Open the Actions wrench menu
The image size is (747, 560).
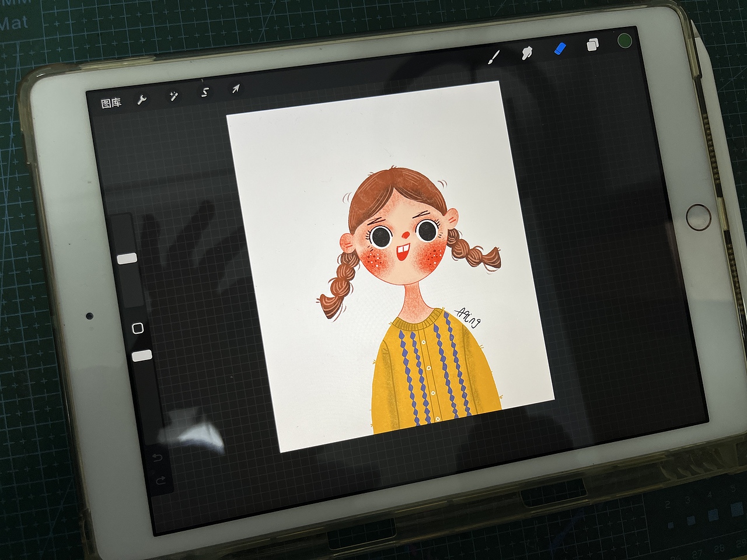click(x=142, y=100)
